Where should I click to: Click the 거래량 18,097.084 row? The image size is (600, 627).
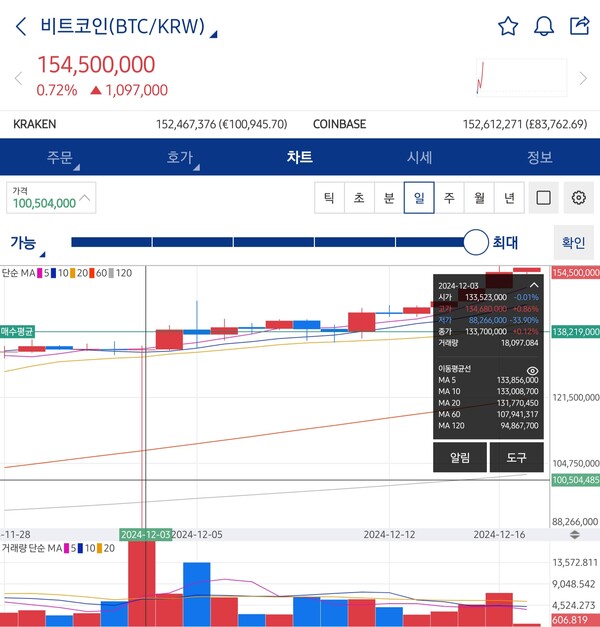[488, 343]
